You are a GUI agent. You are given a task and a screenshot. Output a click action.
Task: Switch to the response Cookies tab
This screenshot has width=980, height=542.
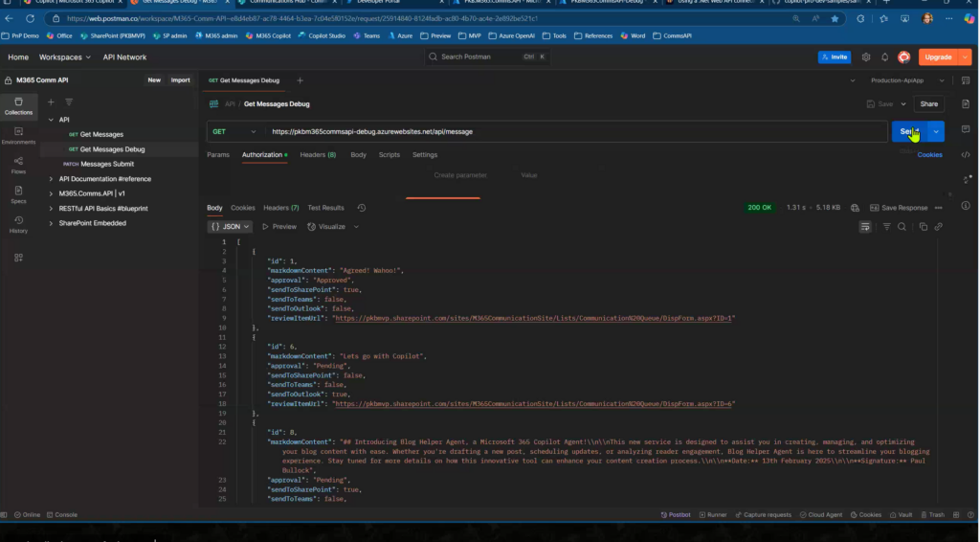[242, 208]
